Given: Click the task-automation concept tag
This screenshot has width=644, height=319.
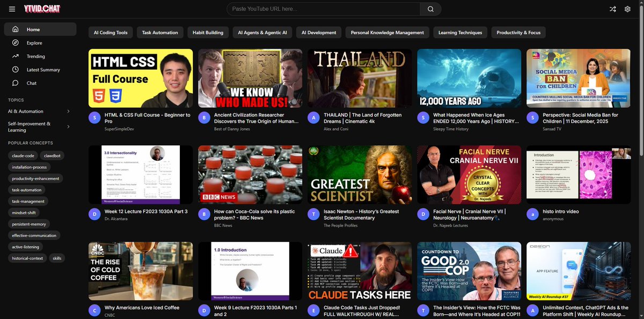Looking at the screenshot, I should tap(27, 190).
